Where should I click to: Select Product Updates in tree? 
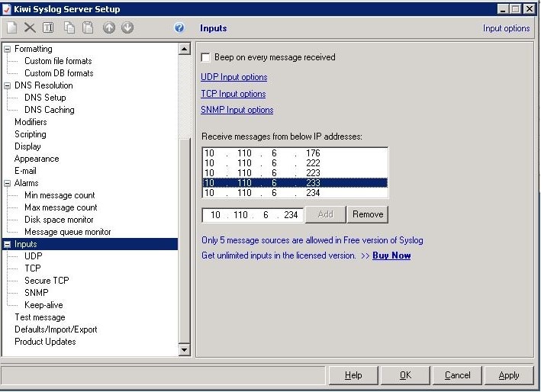[45, 342]
